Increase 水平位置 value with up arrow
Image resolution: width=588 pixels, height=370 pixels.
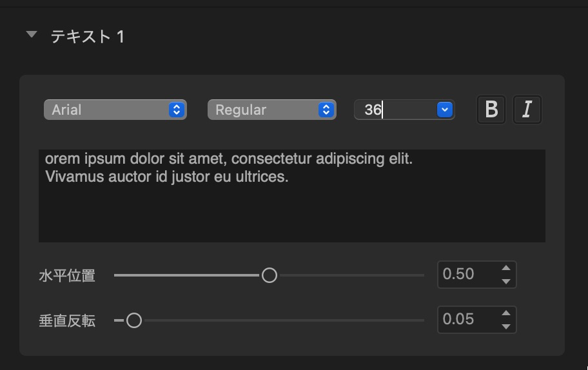506,268
